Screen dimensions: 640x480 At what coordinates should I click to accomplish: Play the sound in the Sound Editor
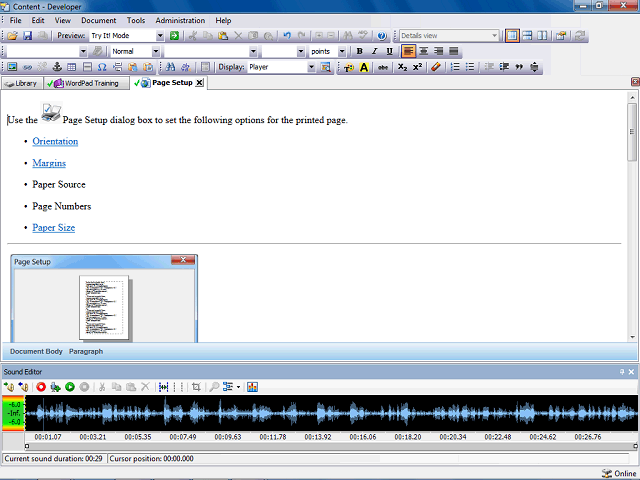[x=70, y=387]
